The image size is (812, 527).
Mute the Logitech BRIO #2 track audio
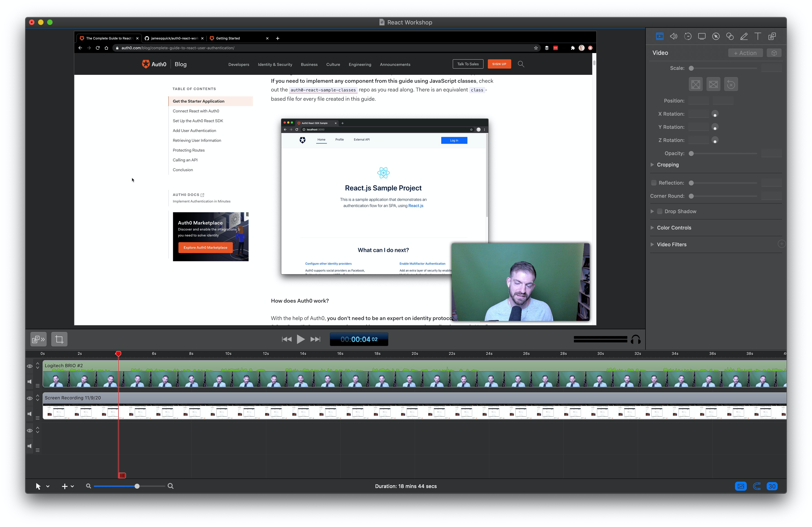30,381
